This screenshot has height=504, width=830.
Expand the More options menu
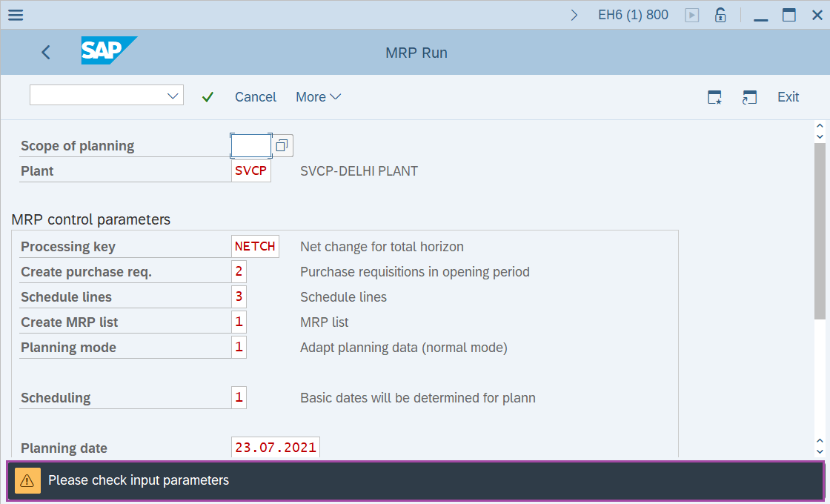tap(318, 97)
